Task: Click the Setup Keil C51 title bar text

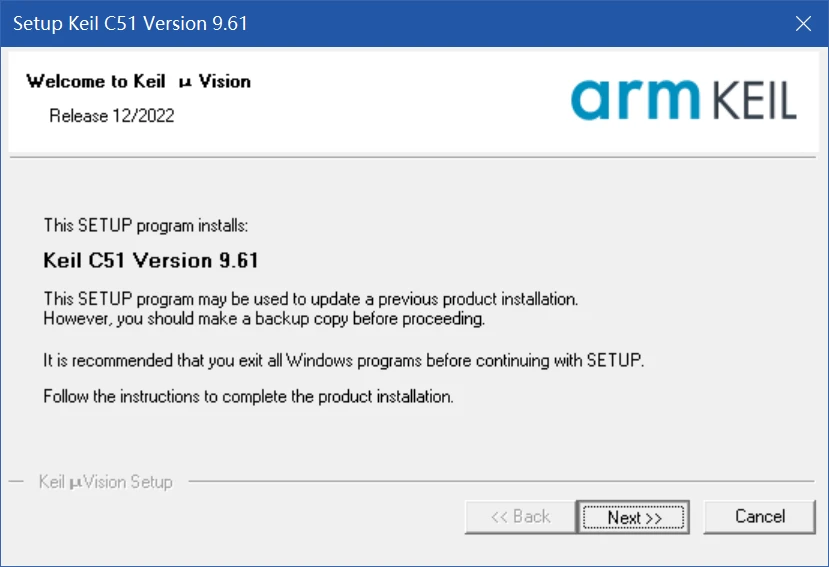Action: pos(129,23)
